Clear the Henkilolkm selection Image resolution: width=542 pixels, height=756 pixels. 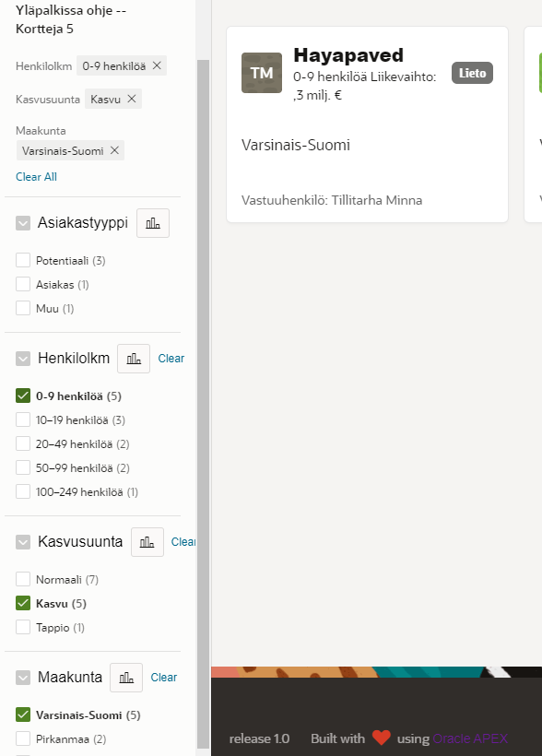[171, 359]
